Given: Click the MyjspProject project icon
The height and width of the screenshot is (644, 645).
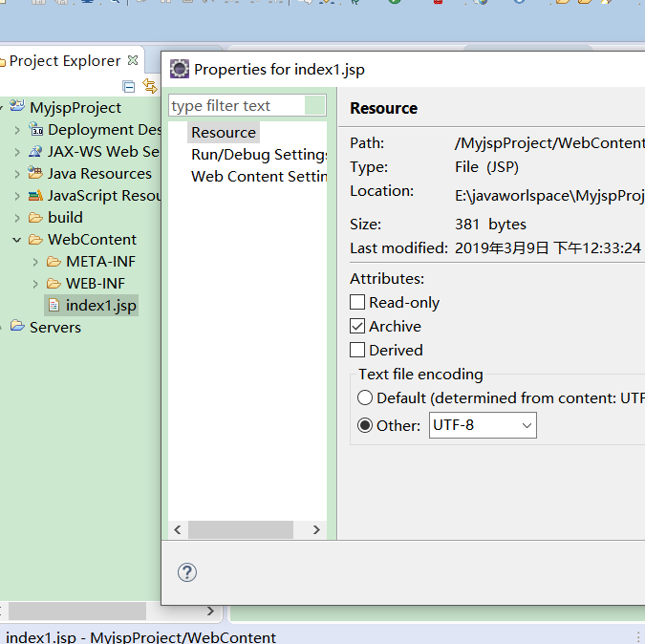Looking at the screenshot, I should [17, 106].
